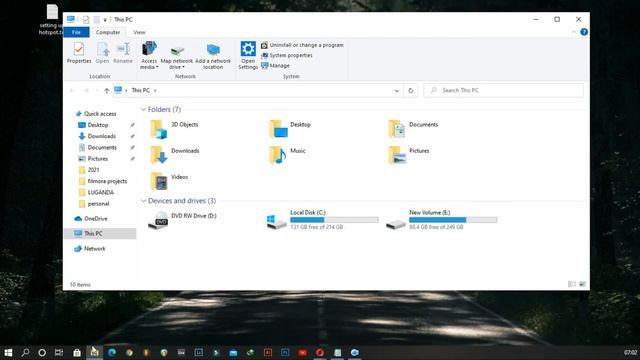Image resolution: width=640 pixels, height=360 pixels.
Task: Open the address bar history dropdown
Action: pos(396,91)
